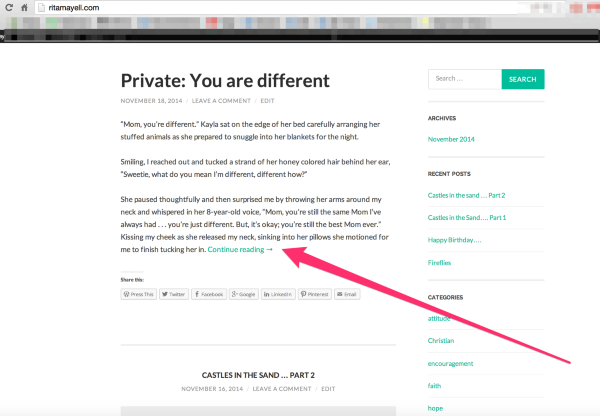The image size is (600, 416).
Task: Share the post on Twitter
Action: 174,295
